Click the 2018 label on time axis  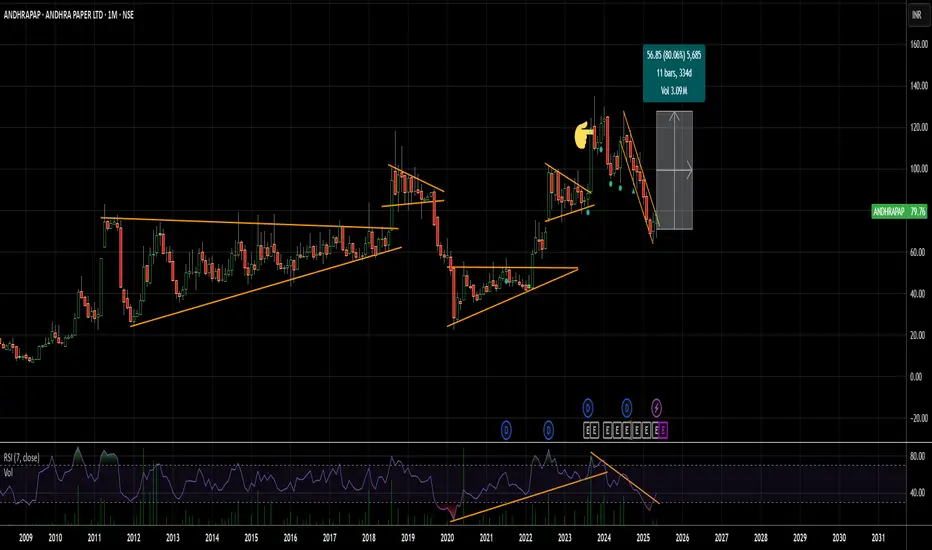click(x=369, y=538)
